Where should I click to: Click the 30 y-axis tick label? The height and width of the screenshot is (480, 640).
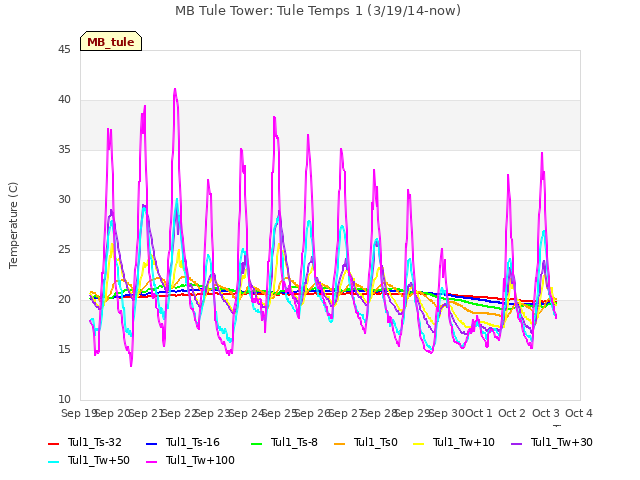[64, 200]
